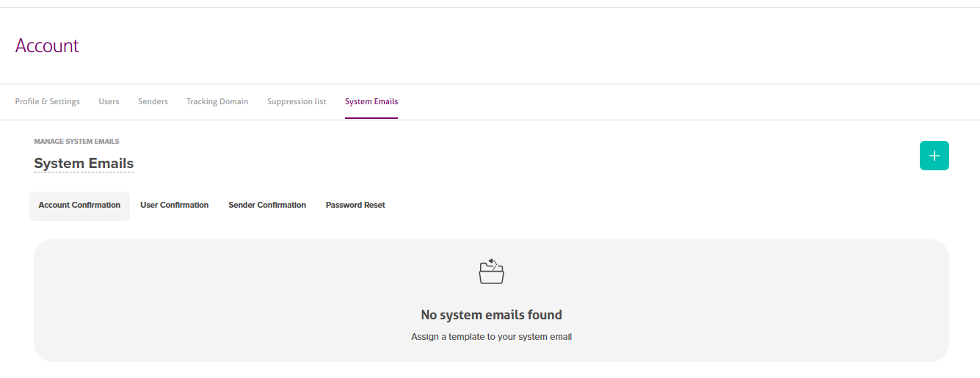
Task: Click the white plus symbol inside teal square
Action: point(934,156)
